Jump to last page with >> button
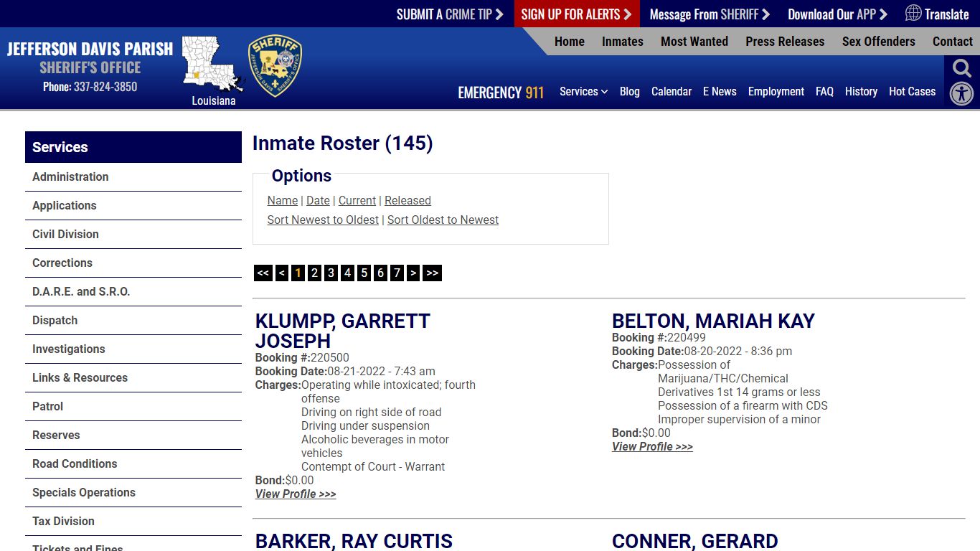 coord(432,273)
